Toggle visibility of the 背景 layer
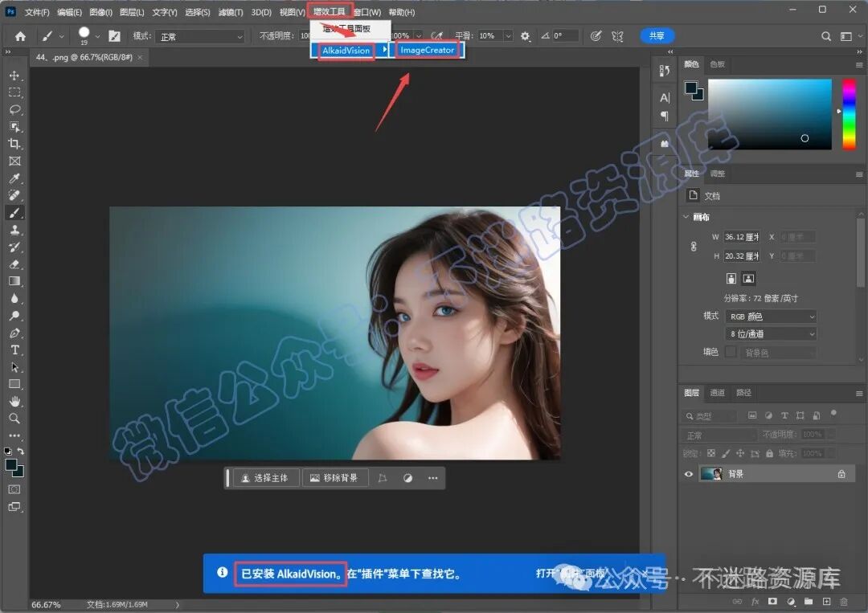 coord(689,474)
